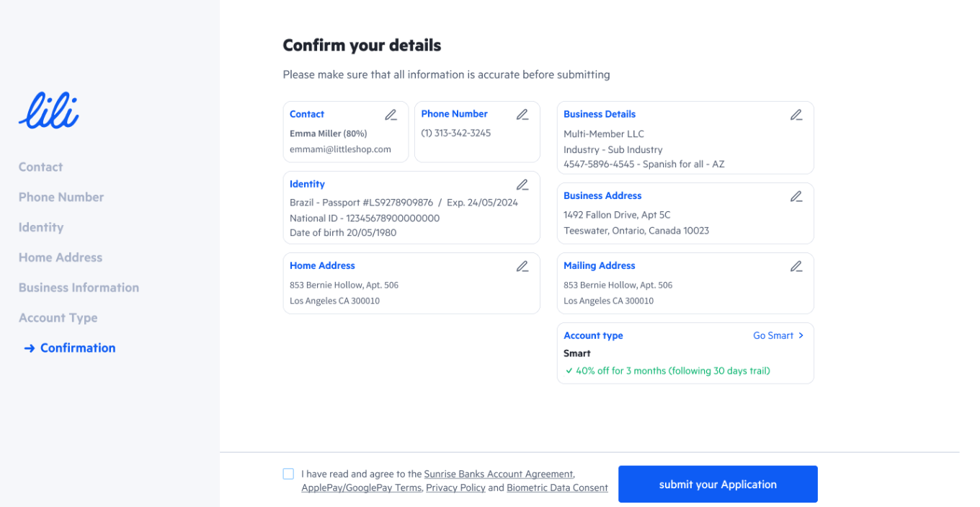Edit Identity details with pencil icon
Screen dimensions: 980x507
click(522, 185)
